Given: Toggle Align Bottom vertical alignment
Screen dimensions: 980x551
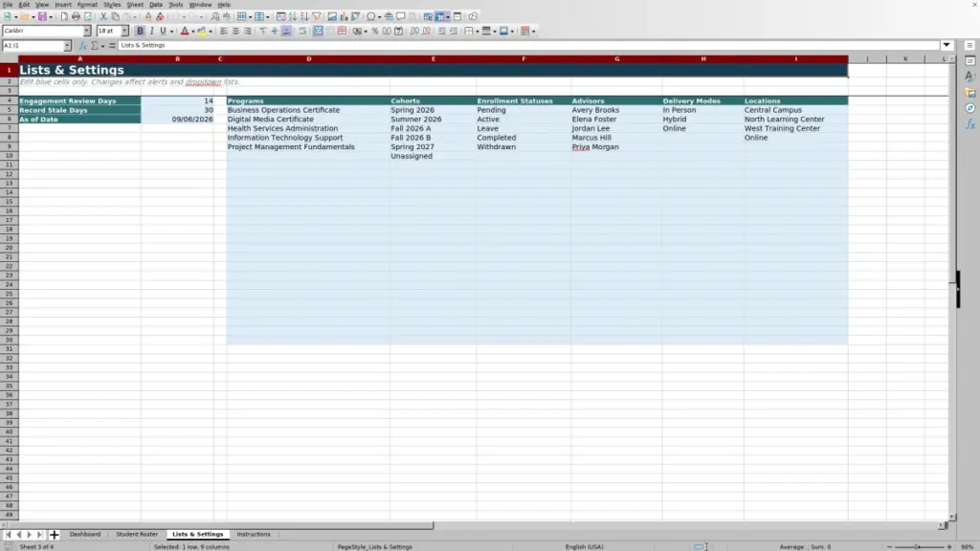Looking at the screenshot, I should [x=286, y=32].
